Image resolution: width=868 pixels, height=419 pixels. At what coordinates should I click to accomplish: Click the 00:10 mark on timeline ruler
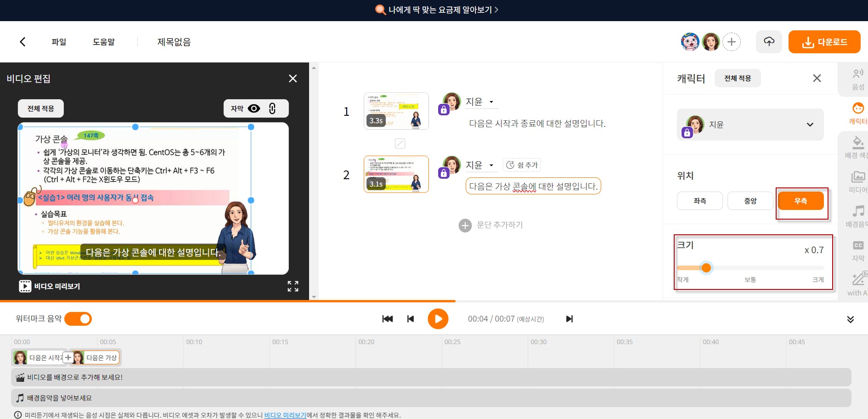tap(194, 342)
